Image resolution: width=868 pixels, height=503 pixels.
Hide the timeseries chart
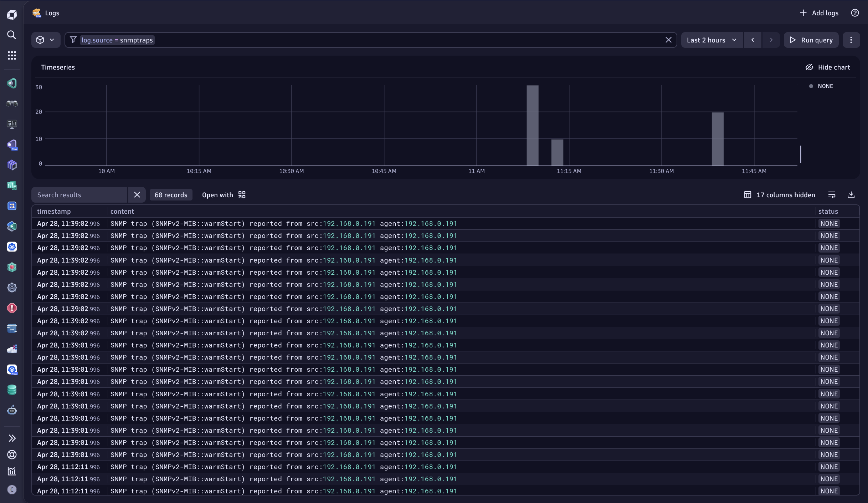point(828,67)
